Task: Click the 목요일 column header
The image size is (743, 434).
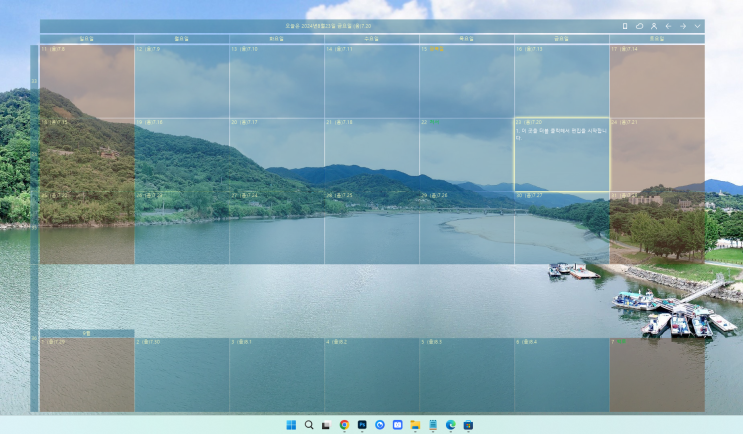Action: [467, 39]
